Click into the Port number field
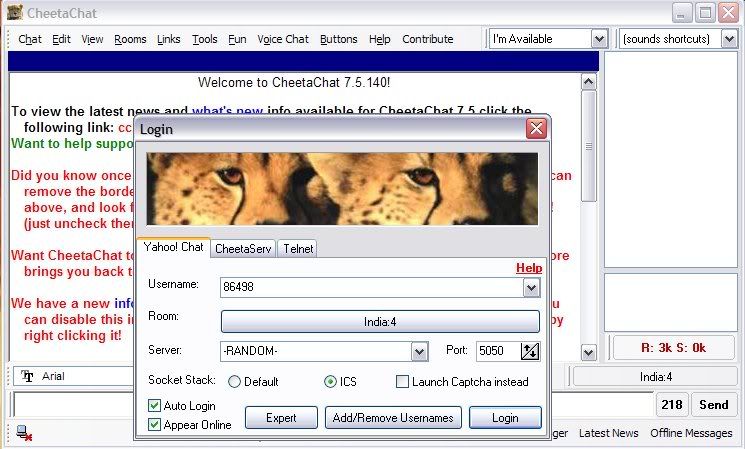745x449 pixels. point(496,351)
